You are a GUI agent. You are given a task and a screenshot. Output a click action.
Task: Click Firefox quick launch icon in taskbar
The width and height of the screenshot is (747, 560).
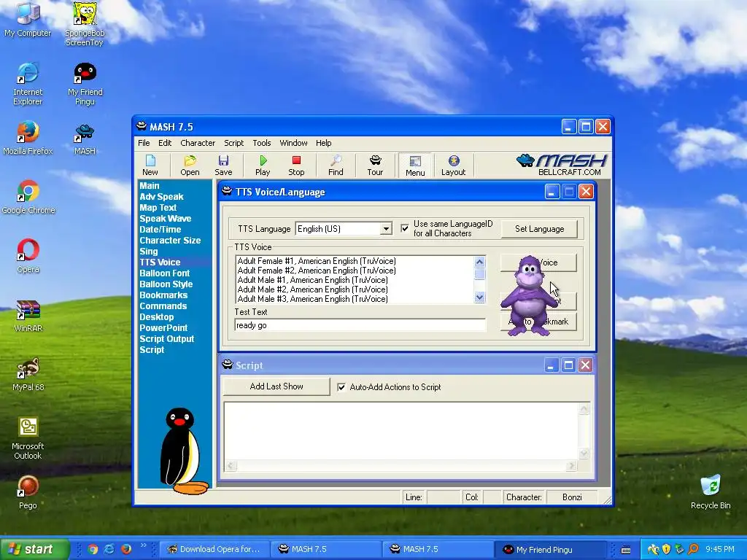tap(126, 550)
